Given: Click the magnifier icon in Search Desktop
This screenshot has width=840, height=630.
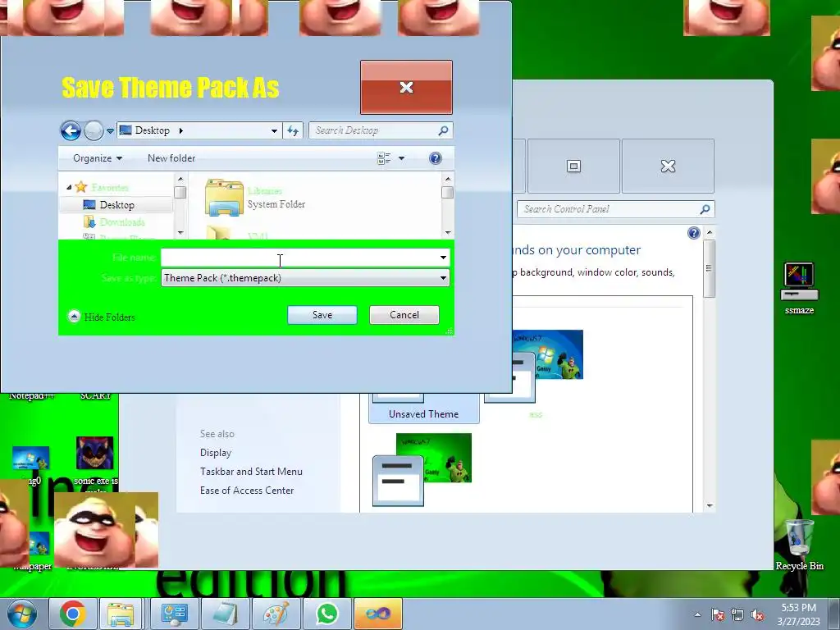Looking at the screenshot, I should 443,130.
